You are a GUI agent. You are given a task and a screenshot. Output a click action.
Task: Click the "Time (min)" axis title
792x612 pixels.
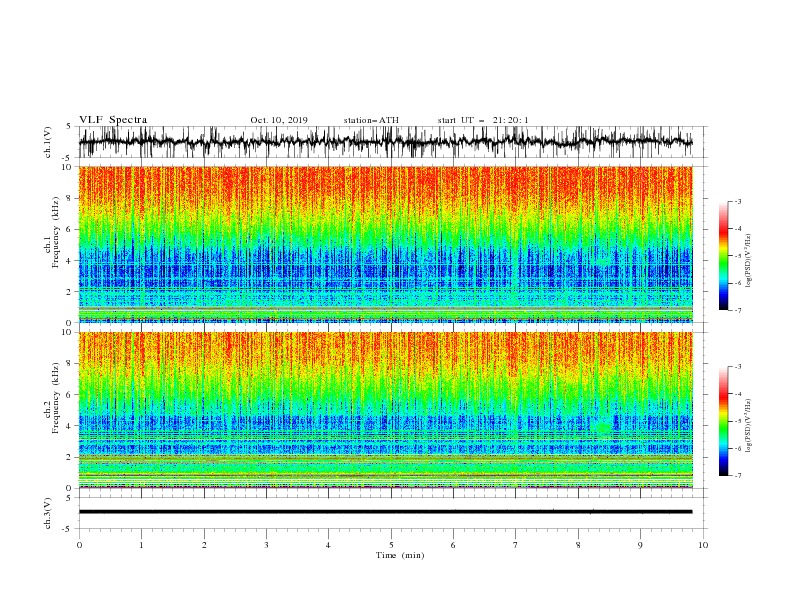pyautogui.click(x=400, y=555)
